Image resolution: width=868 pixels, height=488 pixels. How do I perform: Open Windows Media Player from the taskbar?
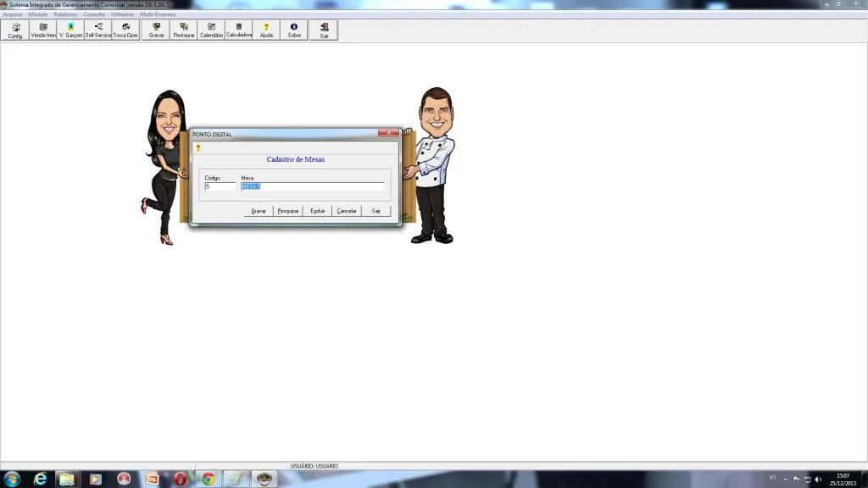[x=95, y=480]
